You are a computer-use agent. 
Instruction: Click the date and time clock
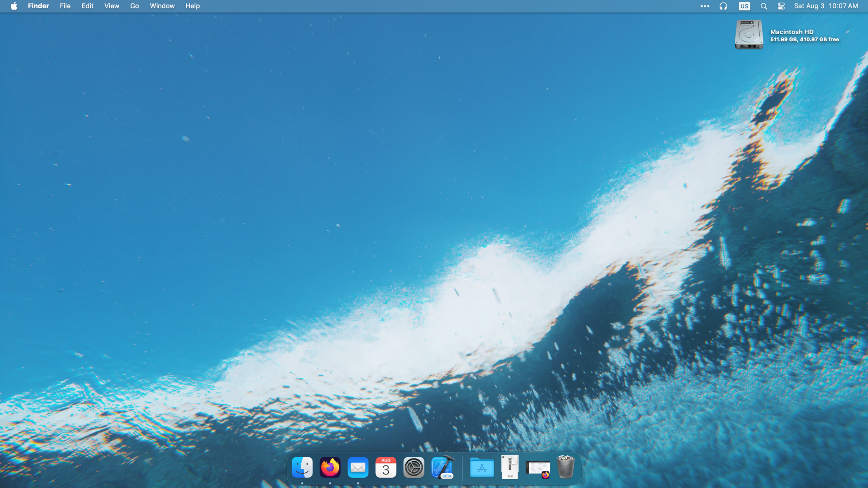tap(825, 6)
